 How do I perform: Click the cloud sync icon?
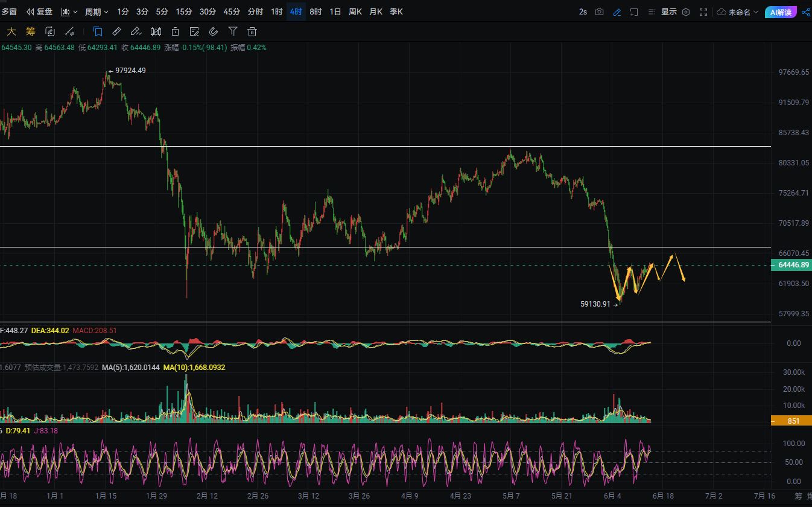pyautogui.click(x=722, y=11)
